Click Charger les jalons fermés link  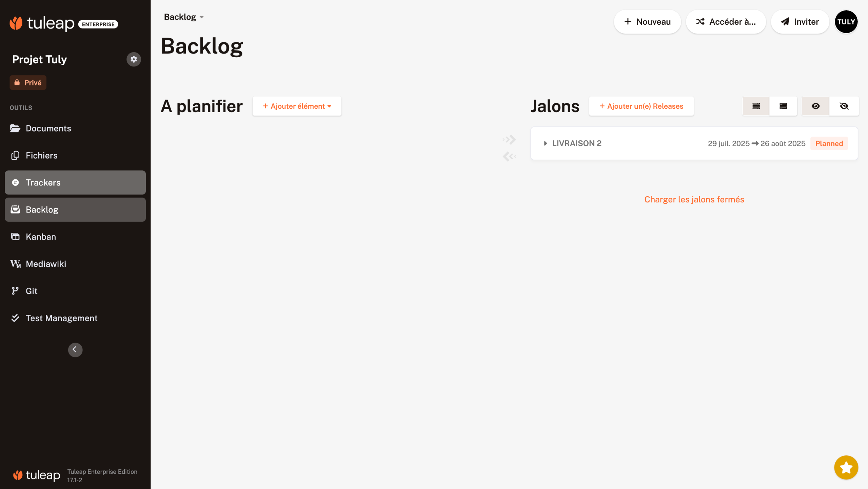click(694, 199)
